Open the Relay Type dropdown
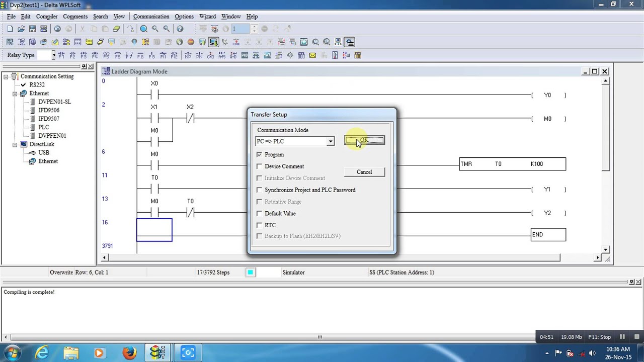This screenshot has width=644, height=362. coord(53,55)
